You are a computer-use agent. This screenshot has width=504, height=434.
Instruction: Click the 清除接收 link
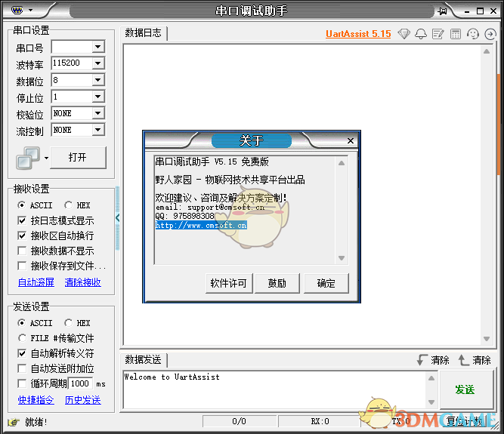point(82,282)
